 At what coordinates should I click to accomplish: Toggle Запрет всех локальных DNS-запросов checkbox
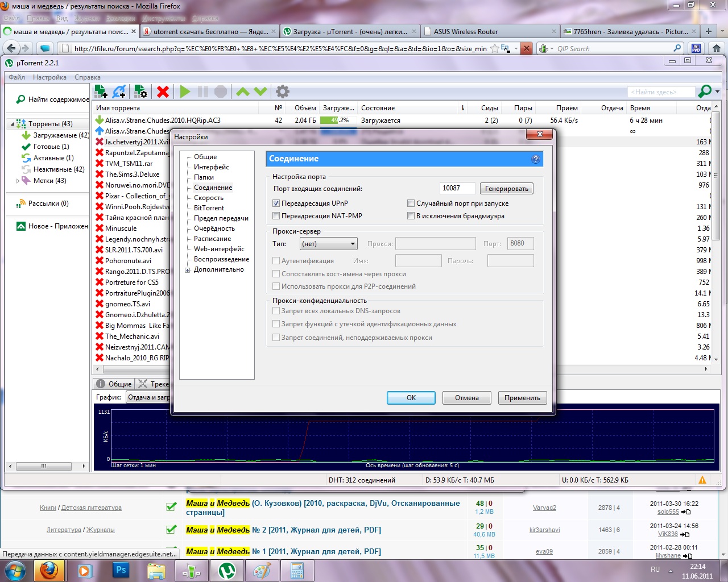coord(276,311)
